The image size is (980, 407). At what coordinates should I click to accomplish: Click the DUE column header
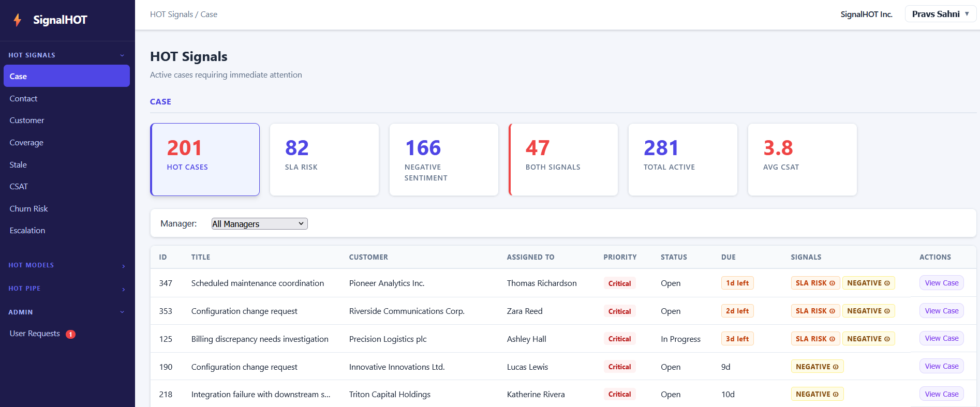pos(729,257)
